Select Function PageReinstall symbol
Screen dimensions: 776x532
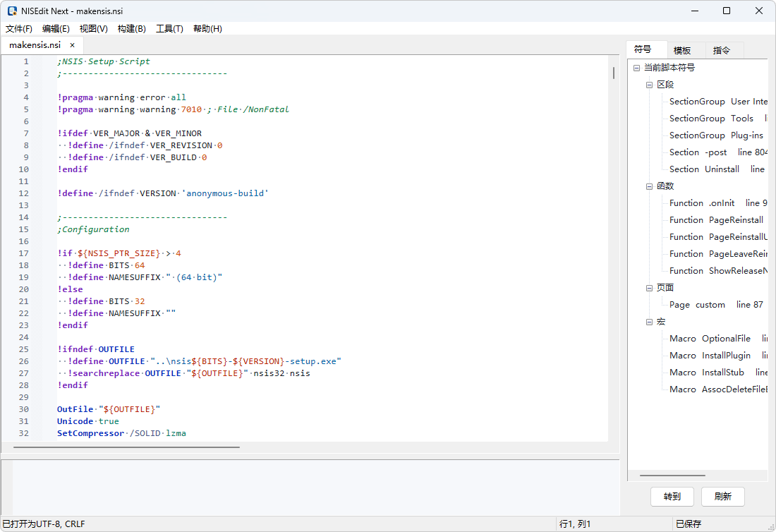pos(716,219)
